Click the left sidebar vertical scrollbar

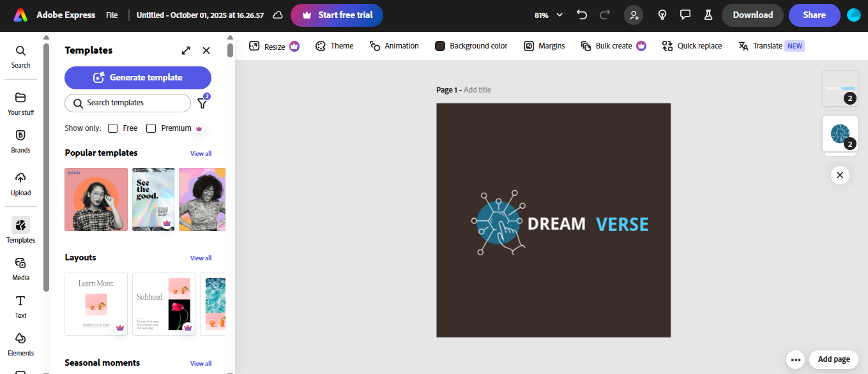pyautogui.click(x=46, y=167)
